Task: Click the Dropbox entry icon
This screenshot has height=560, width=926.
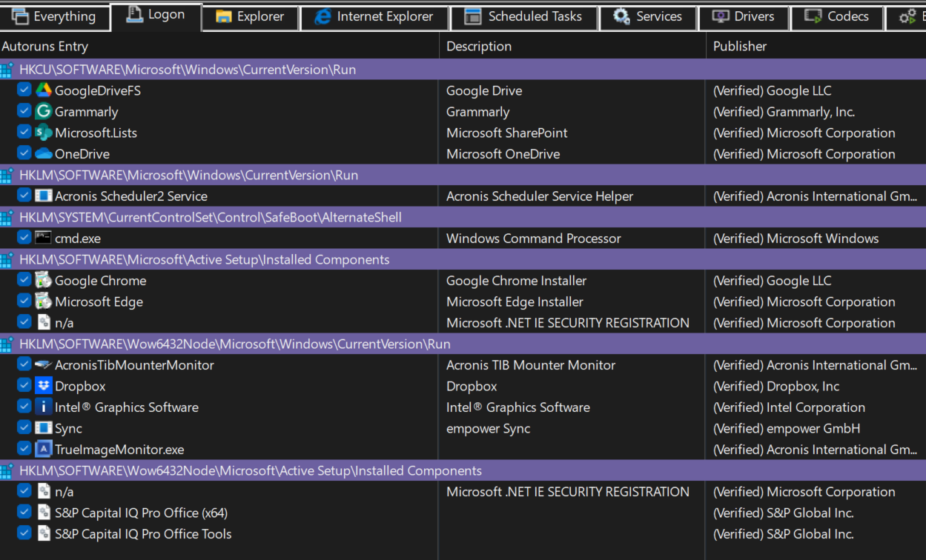Action: tap(43, 386)
